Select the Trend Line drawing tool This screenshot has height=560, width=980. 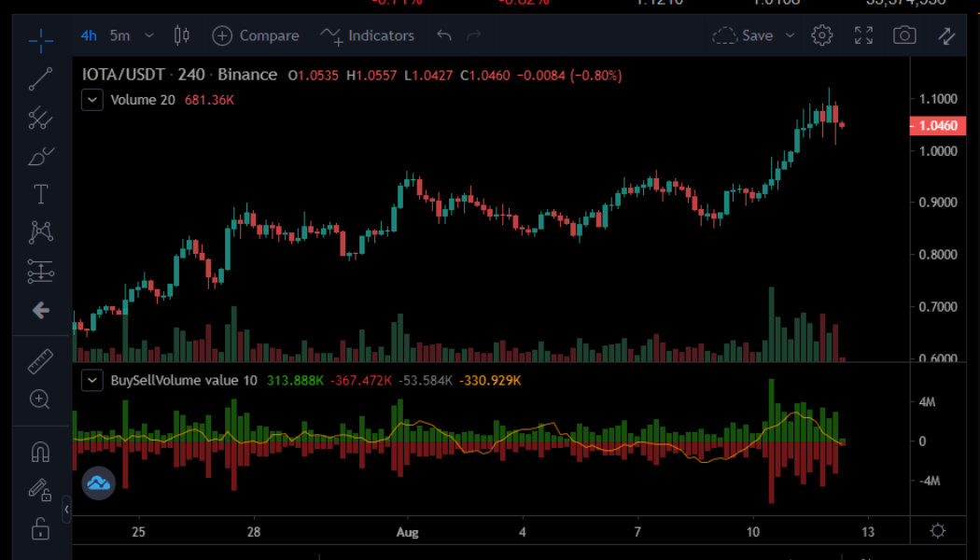(x=40, y=79)
